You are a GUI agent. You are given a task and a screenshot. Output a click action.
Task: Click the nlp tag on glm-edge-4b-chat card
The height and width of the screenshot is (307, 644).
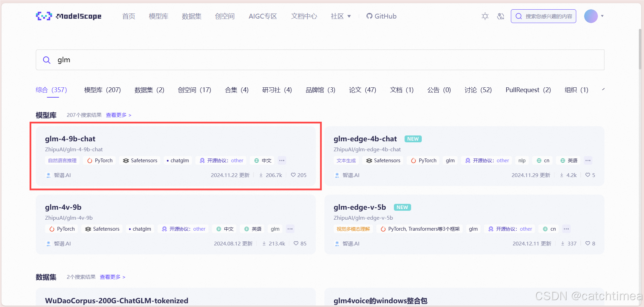(522, 161)
